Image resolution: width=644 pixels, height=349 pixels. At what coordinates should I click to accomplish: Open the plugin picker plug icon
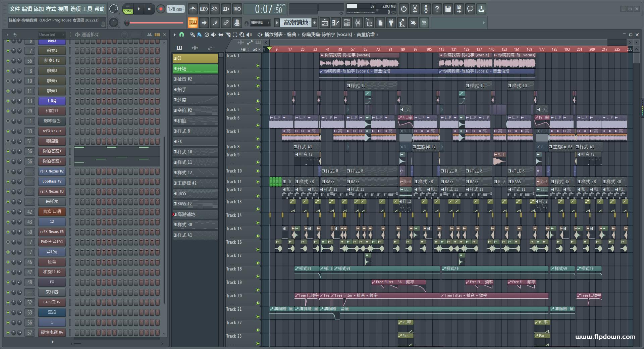pos(391,23)
